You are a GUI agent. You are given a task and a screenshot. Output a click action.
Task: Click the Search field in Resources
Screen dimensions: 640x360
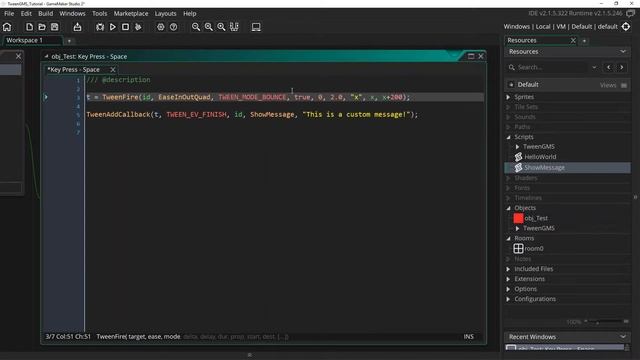click(551, 67)
